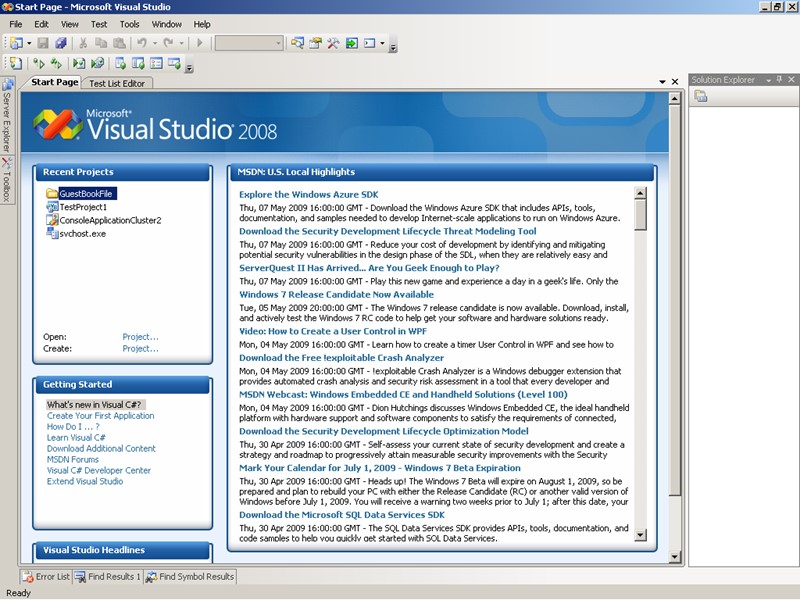Click the Undo arrow icon
Viewport: 800px width, 600px height.
[142, 43]
